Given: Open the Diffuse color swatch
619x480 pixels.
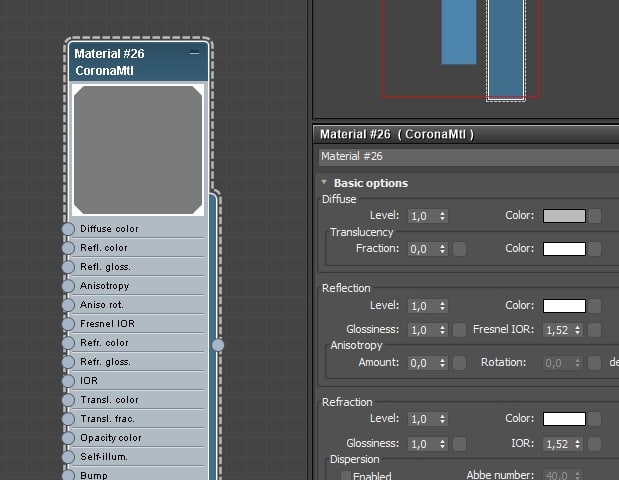Looking at the screenshot, I should [564, 216].
